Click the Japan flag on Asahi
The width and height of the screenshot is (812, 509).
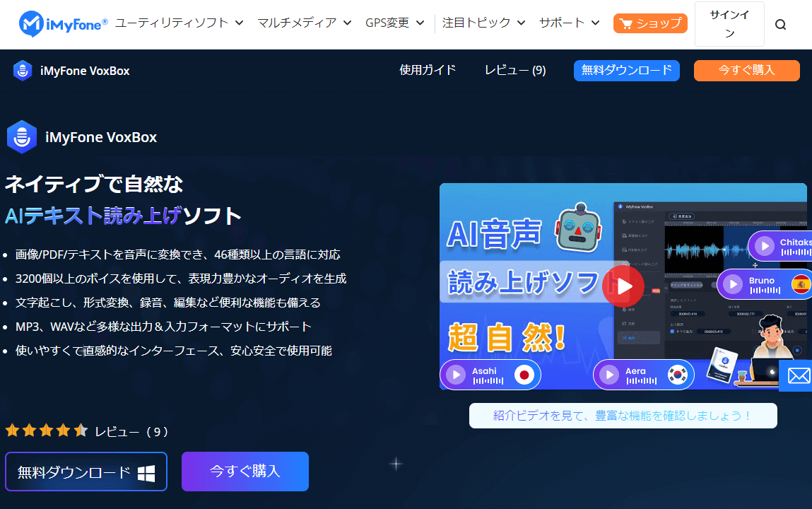pyautogui.click(x=524, y=375)
